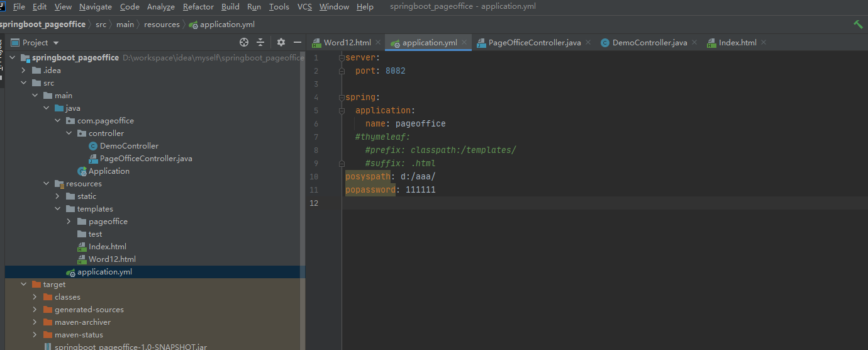The width and height of the screenshot is (868, 350).
Task: Close the PageOfficeController.java tab
Action: (588, 42)
